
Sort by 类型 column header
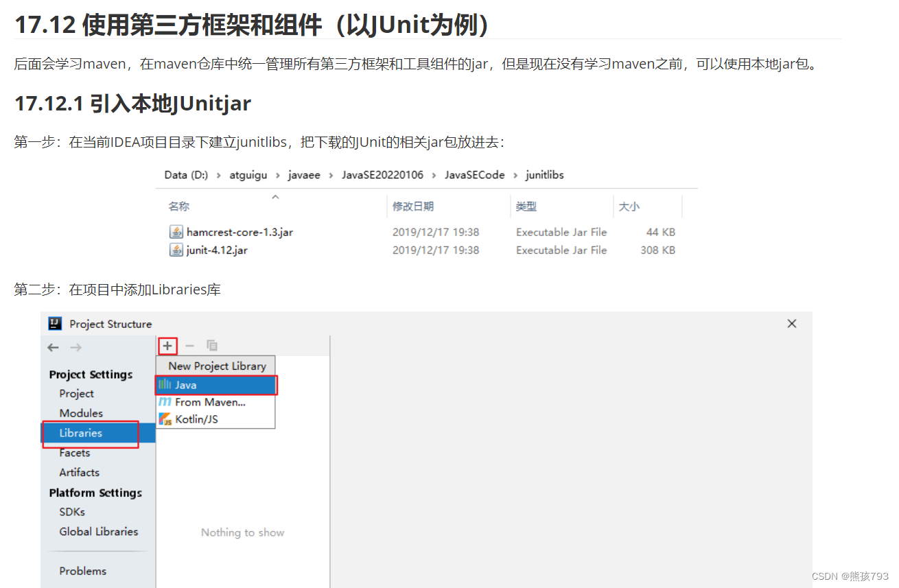526,207
